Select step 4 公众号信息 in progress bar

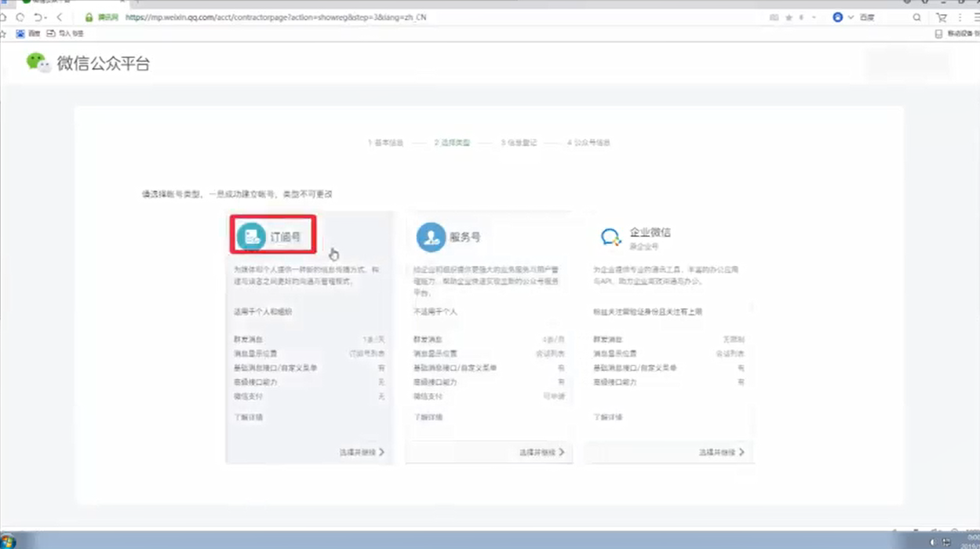(x=588, y=143)
